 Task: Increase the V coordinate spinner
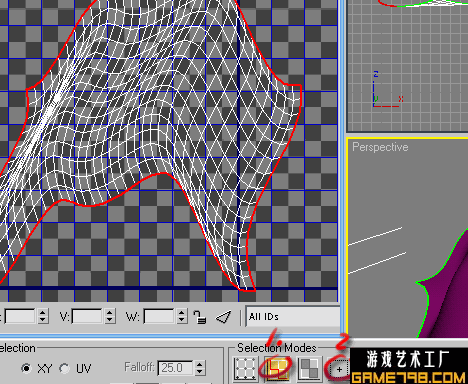110,313
